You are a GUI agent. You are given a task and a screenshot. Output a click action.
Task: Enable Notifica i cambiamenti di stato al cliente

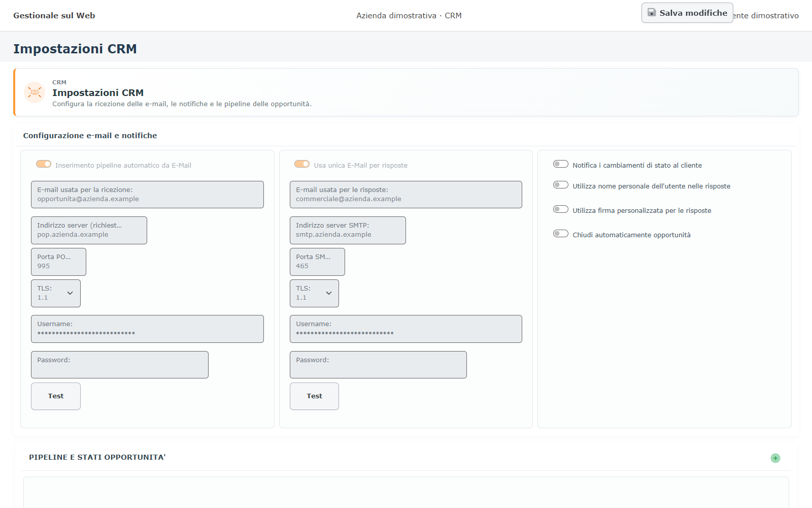(x=560, y=164)
